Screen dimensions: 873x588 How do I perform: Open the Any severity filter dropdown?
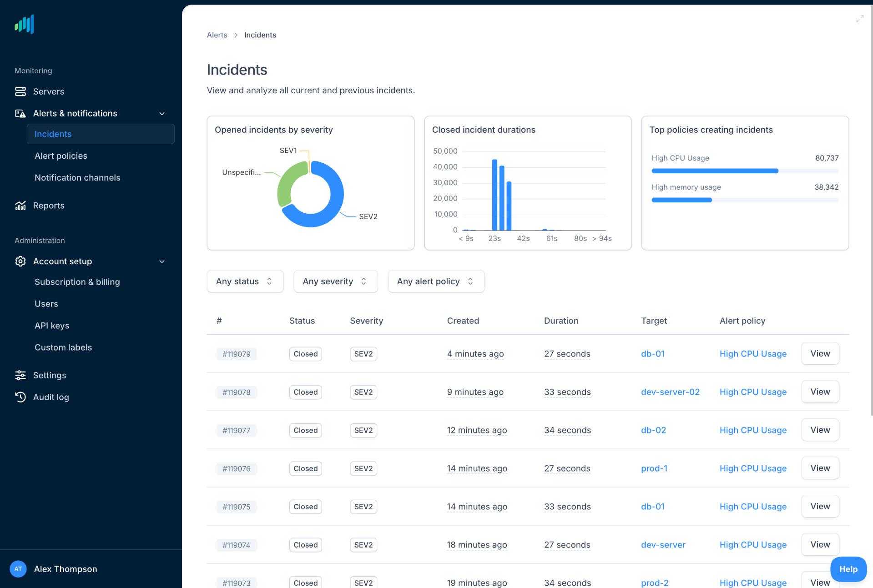coord(335,281)
